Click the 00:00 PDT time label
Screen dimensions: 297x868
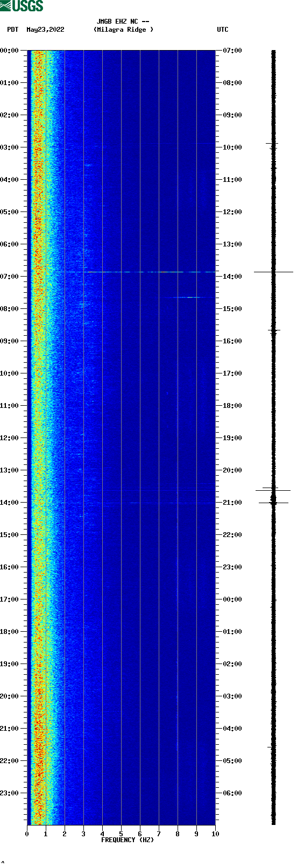(10, 51)
